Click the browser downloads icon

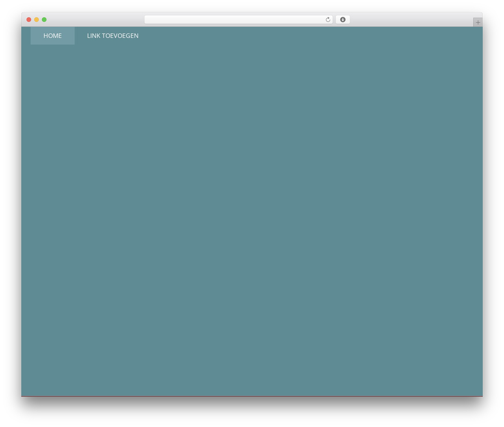343,20
